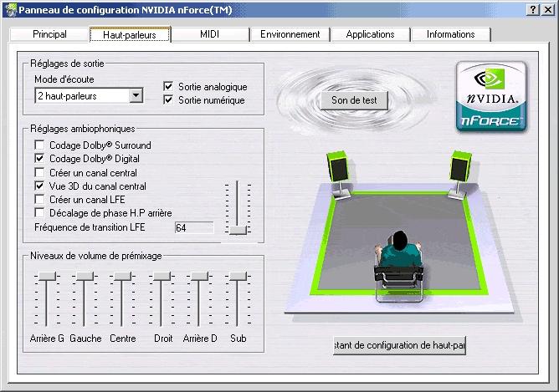Click the NVIDIA nForce logo

pos(491,96)
